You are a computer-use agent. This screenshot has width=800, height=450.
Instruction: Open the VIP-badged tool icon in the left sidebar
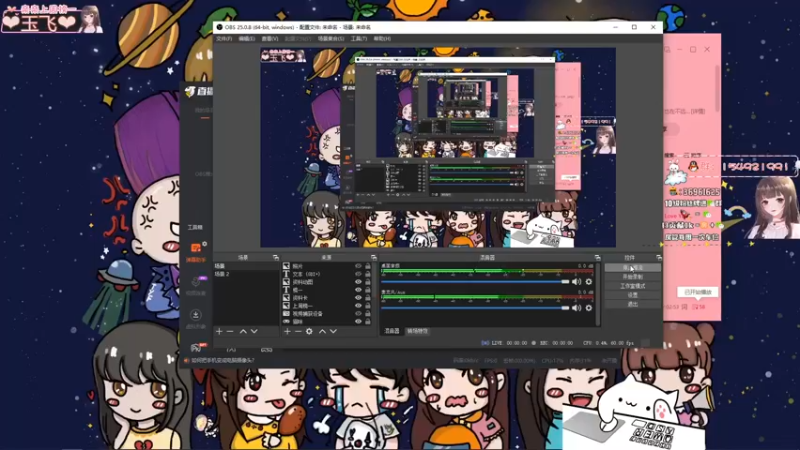[x=196, y=281]
